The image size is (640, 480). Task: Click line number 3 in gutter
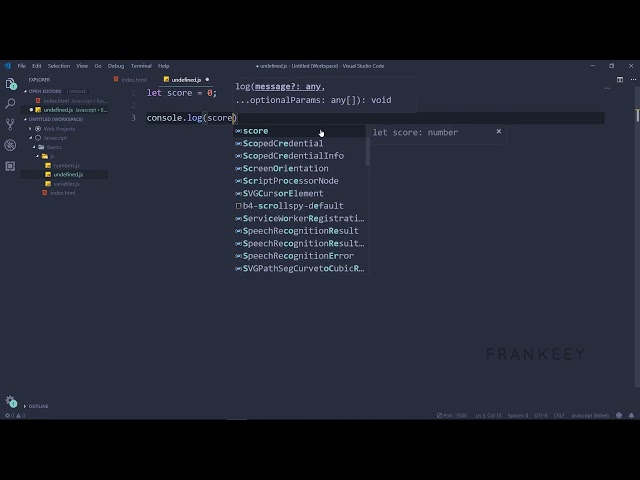click(133, 118)
